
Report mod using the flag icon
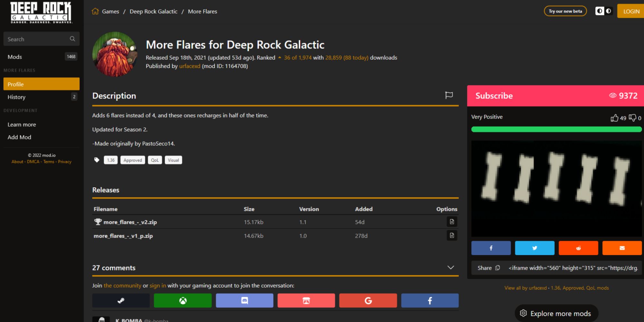[449, 95]
